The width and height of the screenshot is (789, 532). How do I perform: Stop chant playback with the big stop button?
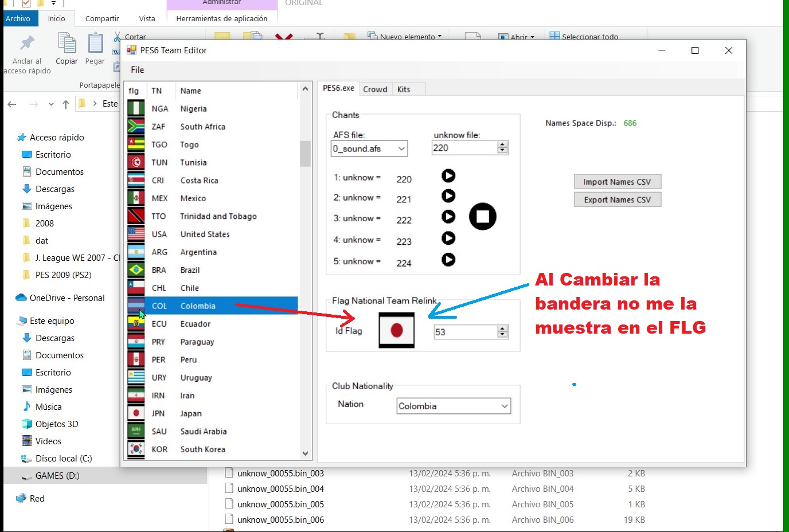click(483, 217)
